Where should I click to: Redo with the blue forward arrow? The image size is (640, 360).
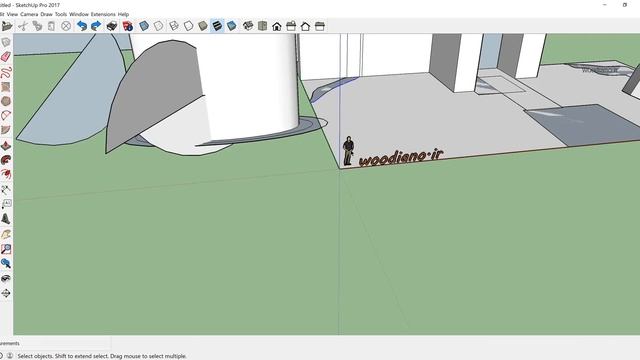tap(96, 26)
